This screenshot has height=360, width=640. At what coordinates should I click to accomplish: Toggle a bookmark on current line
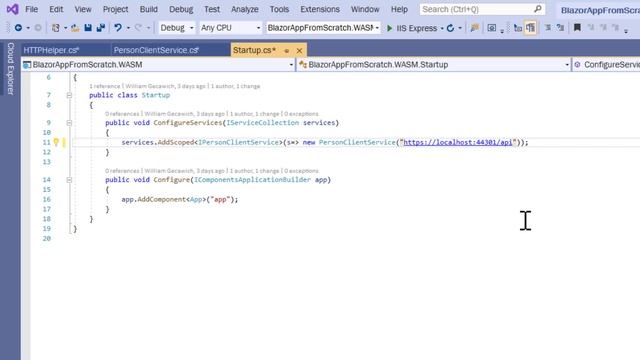(577, 28)
